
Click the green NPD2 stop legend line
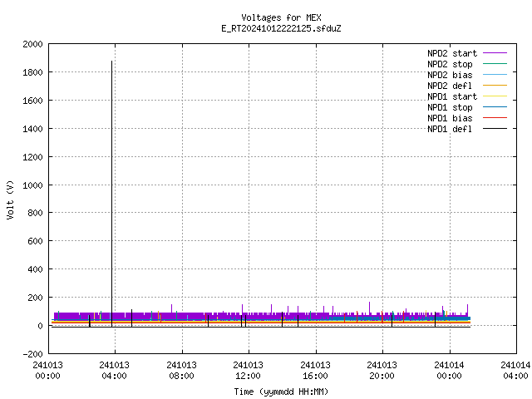tap(495, 64)
